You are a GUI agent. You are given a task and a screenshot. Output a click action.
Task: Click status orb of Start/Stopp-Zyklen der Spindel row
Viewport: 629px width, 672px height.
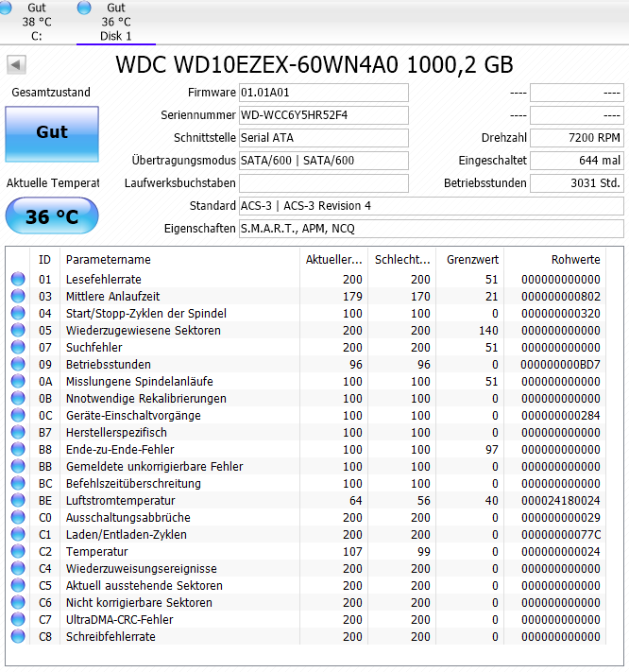pyautogui.click(x=18, y=313)
